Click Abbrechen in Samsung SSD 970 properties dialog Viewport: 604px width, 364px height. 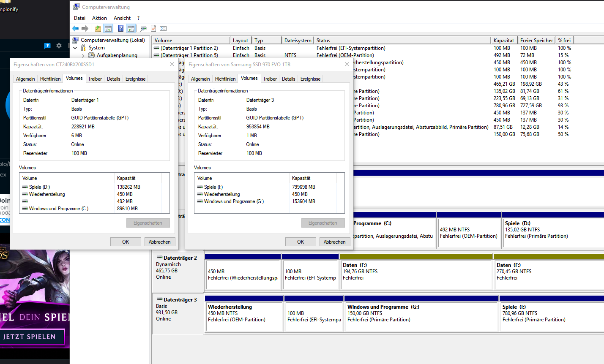point(334,242)
